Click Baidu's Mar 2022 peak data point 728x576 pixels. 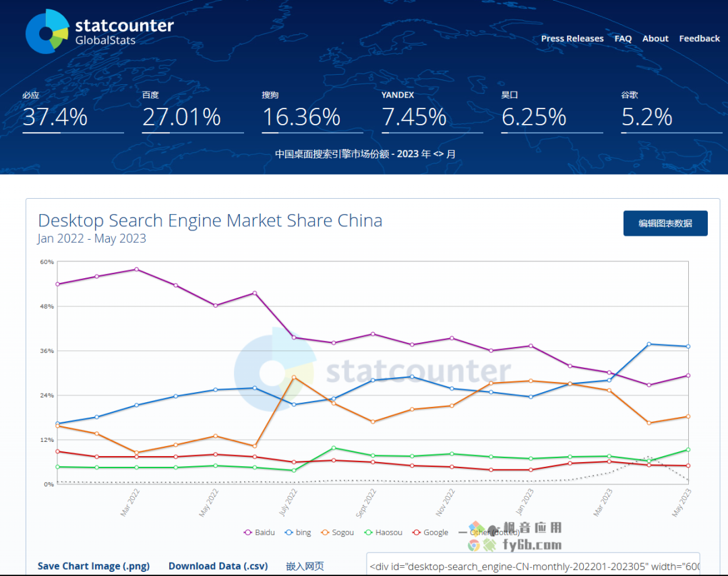coord(136,269)
